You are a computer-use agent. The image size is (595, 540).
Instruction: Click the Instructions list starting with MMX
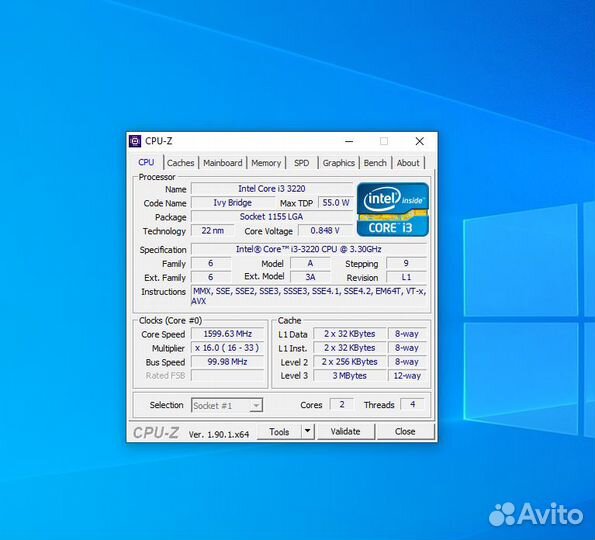point(309,296)
